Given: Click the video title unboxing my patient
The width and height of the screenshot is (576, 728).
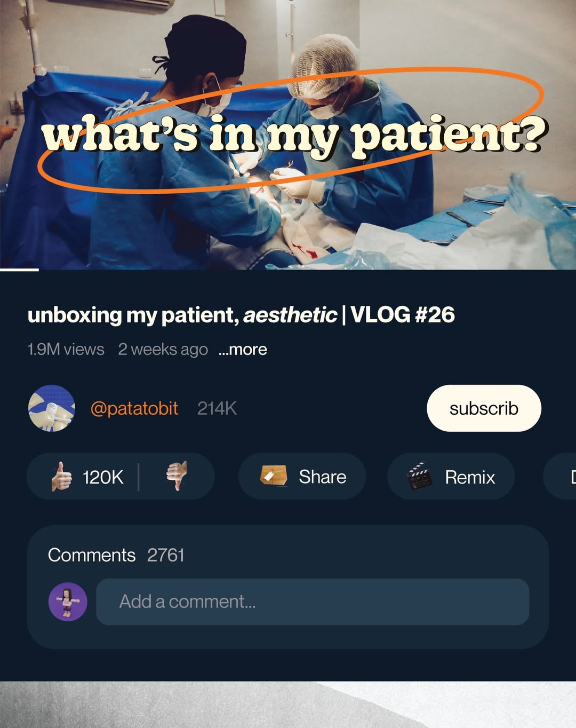Looking at the screenshot, I should pyautogui.click(x=241, y=315).
